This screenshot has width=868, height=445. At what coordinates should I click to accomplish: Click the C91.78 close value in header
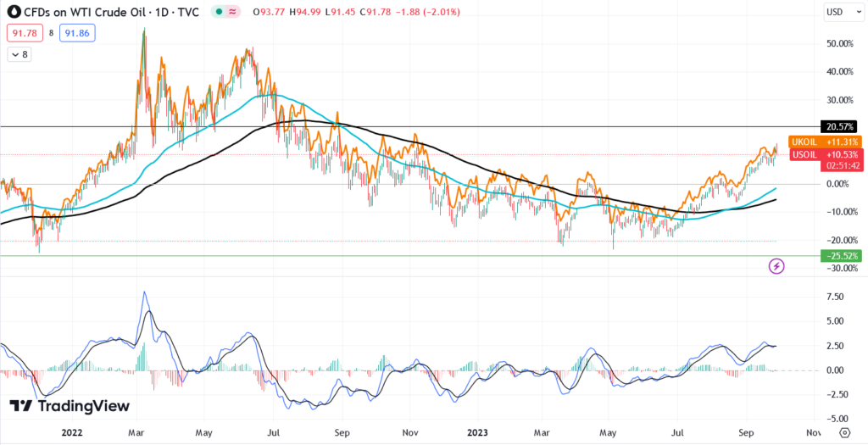click(376, 12)
